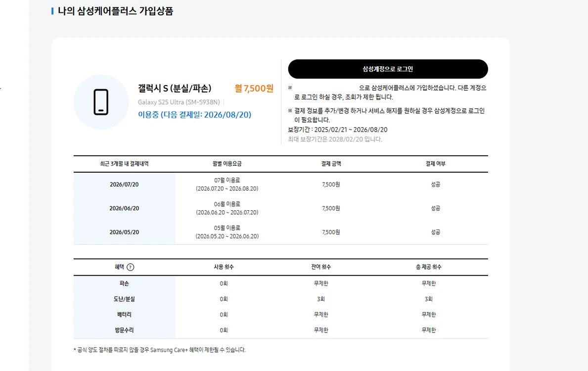Select the 2026/07/20 payment date cell

tap(124, 185)
